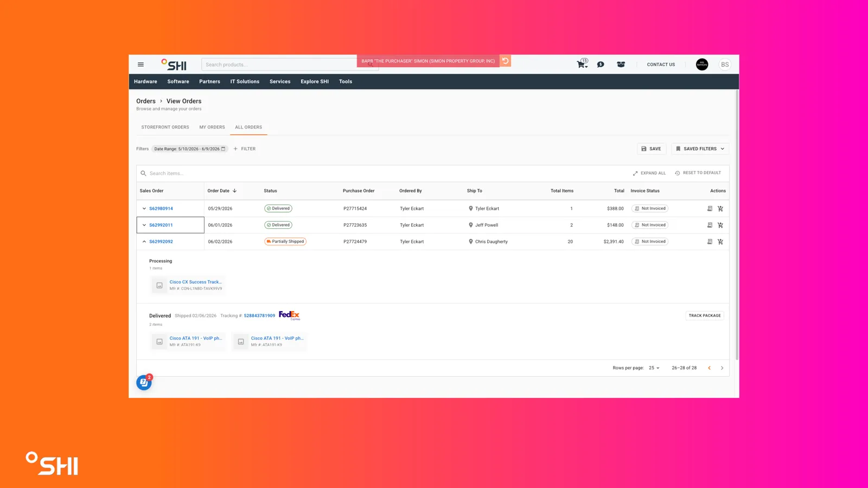Open the IT Solutions menu
Viewport: 868px width, 488px height.
pos(245,81)
